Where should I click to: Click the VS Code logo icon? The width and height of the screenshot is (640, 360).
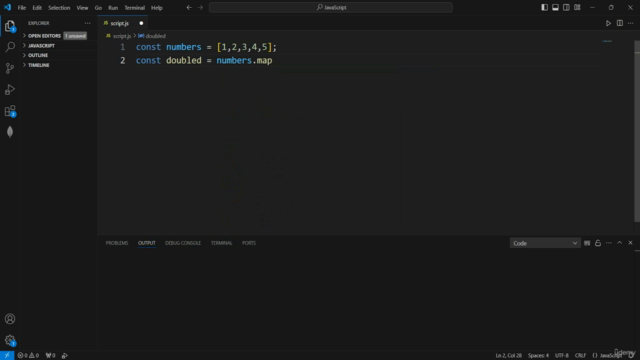click(x=7, y=7)
